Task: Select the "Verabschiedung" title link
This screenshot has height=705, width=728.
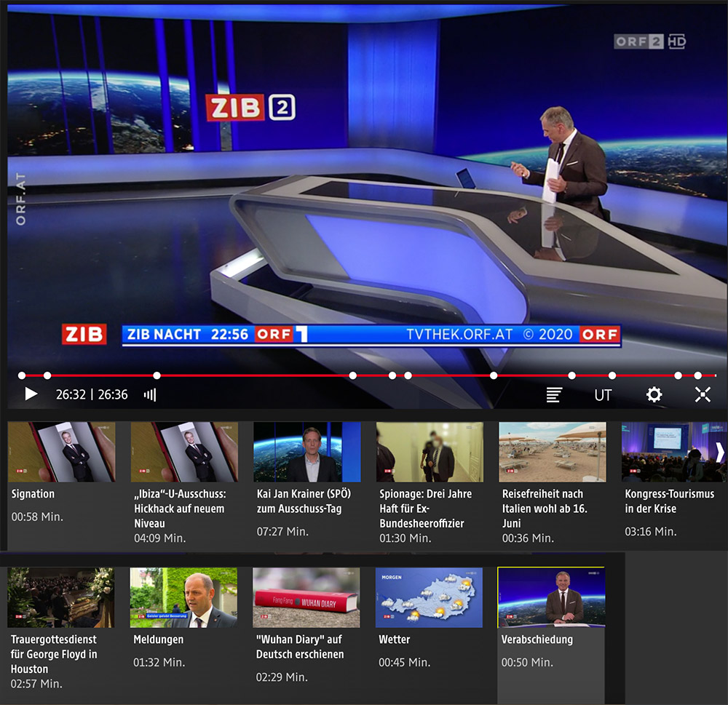Action: coord(537,640)
